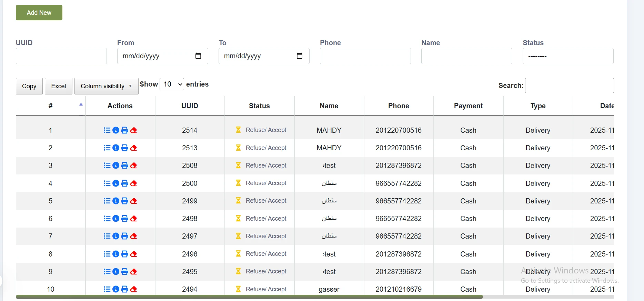Open the info icon for order 2513

click(116, 148)
